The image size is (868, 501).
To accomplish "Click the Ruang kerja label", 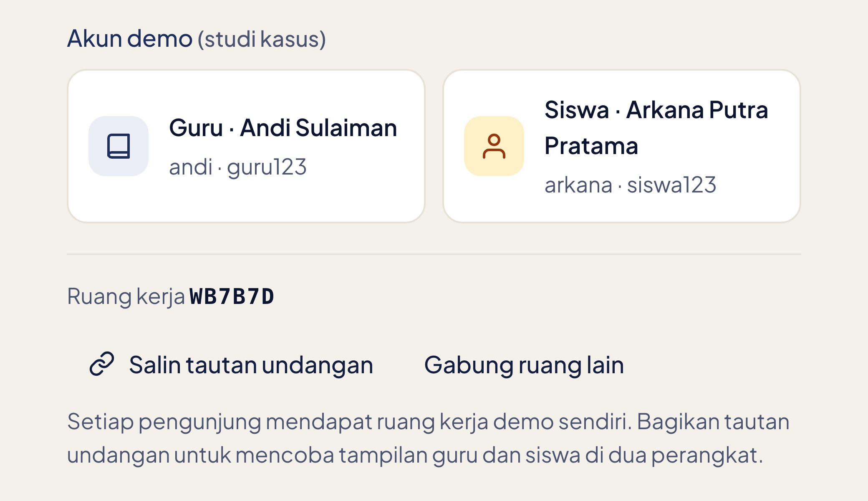I will point(126,297).
